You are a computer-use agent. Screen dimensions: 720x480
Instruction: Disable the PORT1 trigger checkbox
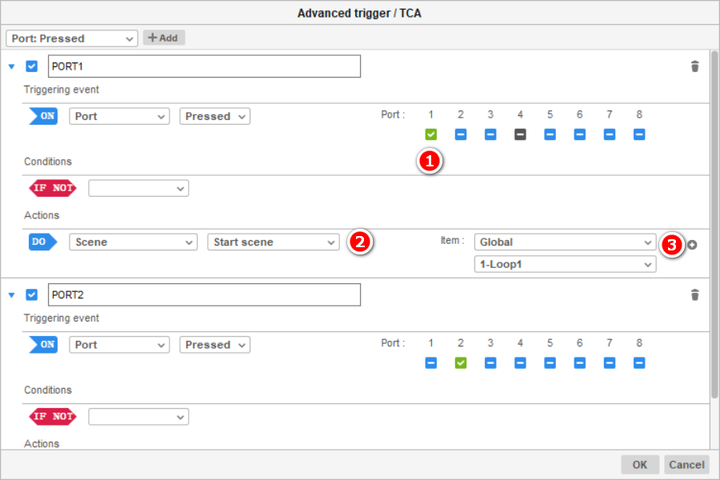click(x=31, y=67)
